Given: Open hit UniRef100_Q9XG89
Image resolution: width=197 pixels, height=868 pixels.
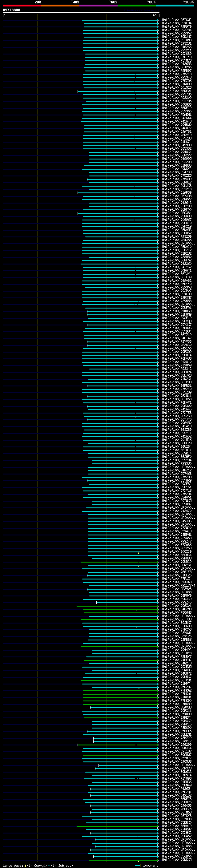Looking at the screenshot, I should point(177,54).
